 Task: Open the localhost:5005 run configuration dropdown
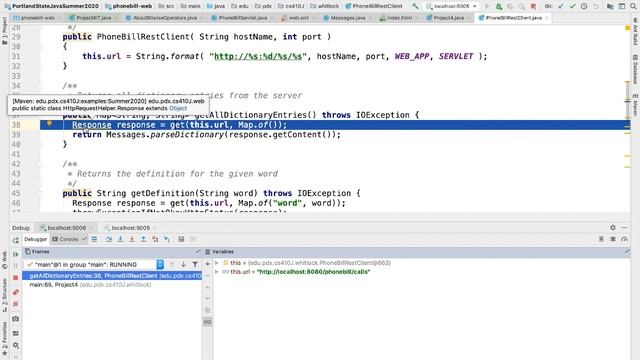tap(451, 6)
